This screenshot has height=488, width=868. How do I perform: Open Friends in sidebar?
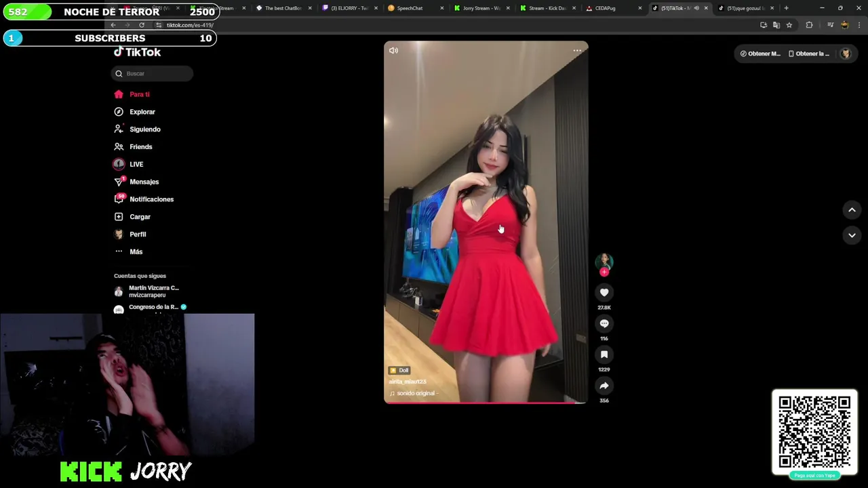click(x=134, y=147)
